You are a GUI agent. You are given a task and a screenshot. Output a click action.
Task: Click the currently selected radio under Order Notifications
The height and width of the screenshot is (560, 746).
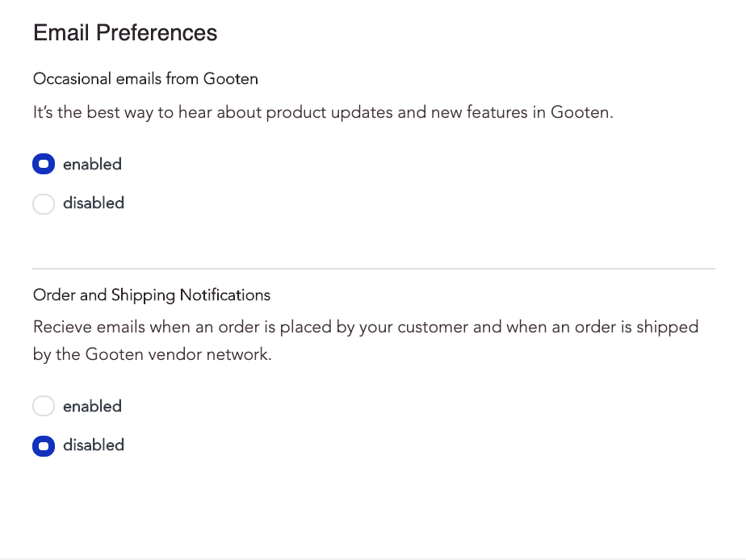click(44, 445)
